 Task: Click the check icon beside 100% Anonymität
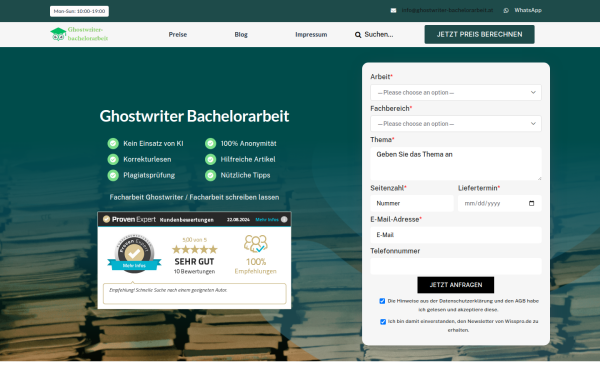(x=210, y=143)
